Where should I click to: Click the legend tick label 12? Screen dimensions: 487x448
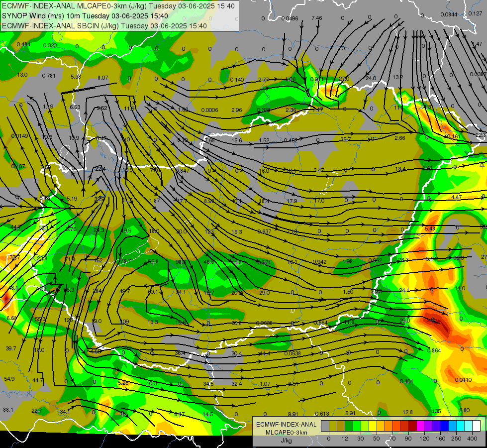pyautogui.click(x=345, y=439)
